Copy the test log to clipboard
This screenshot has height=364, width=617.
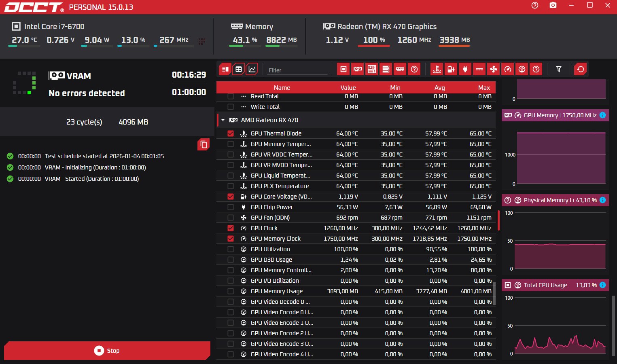[204, 144]
